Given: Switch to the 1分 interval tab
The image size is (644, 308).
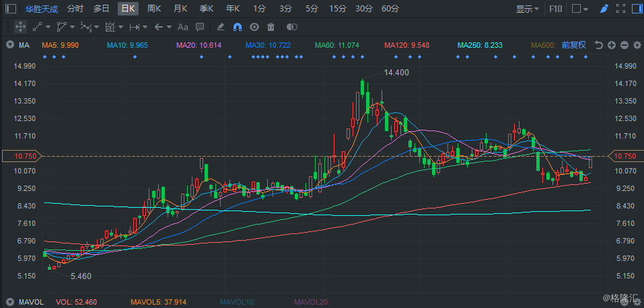Looking at the screenshot, I should pyautogui.click(x=259, y=9).
